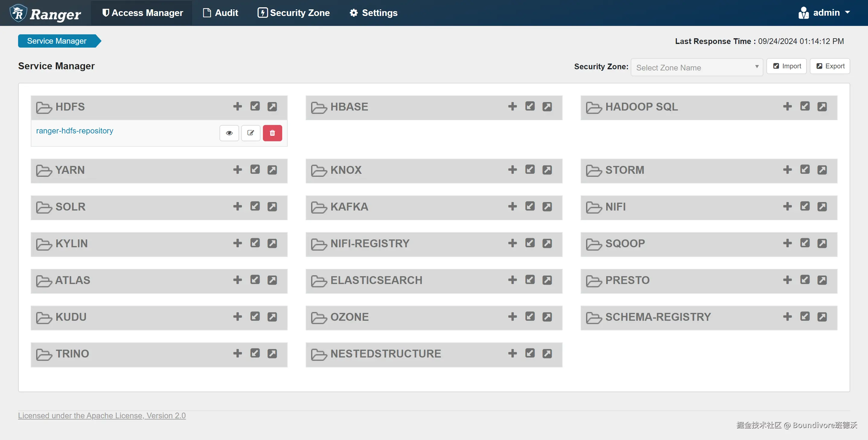Viewport: 868px width, 440px height.
Task: Delete ranger-hdfs-repository with the red trash button
Action: pos(272,133)
